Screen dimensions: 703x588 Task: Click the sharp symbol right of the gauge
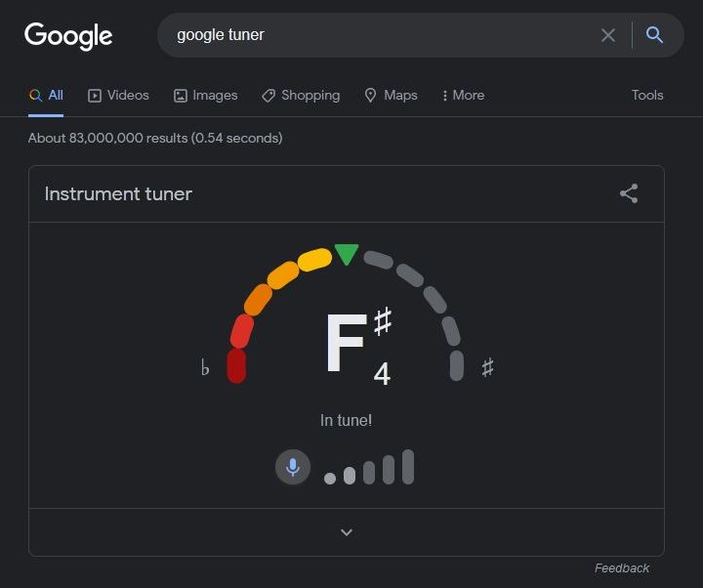pos(487,368)
